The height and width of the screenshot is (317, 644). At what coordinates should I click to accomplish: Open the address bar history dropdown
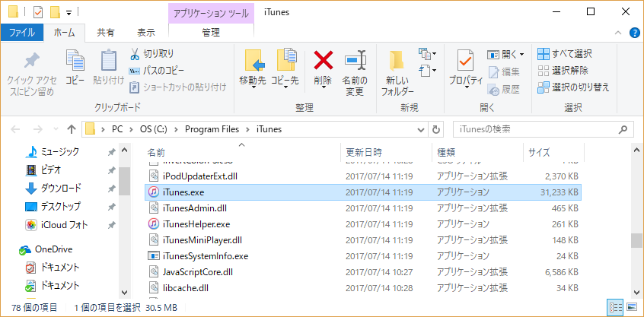pos(421,129)
